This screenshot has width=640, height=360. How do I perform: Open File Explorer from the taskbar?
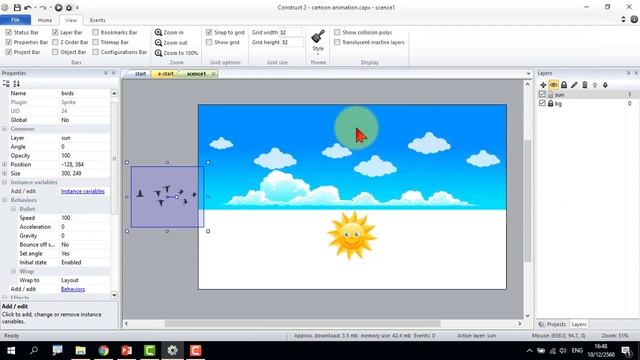click(80, 350)
